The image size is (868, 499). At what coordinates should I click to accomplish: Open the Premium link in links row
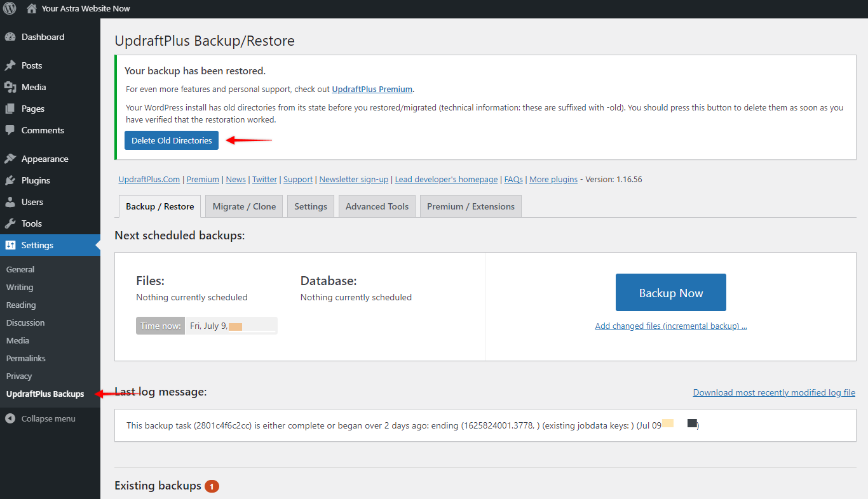coord(203,179)
